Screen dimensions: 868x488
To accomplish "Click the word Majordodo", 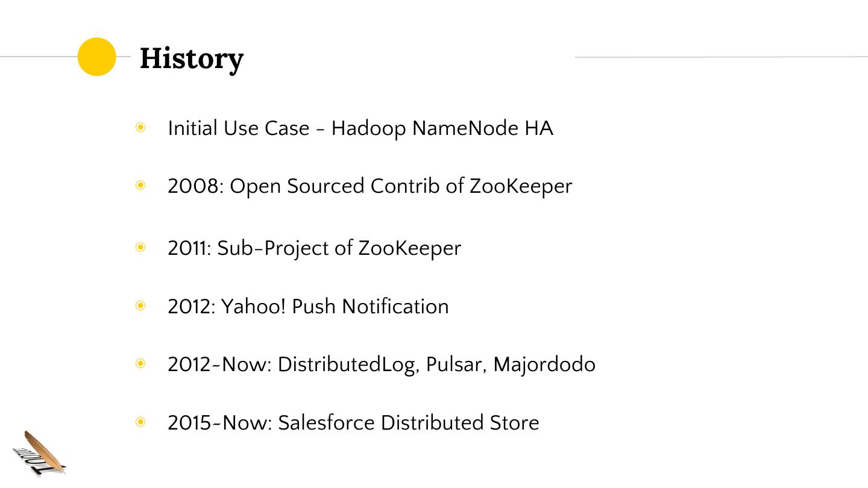I will pyautogui.click(x=544, y=364).
